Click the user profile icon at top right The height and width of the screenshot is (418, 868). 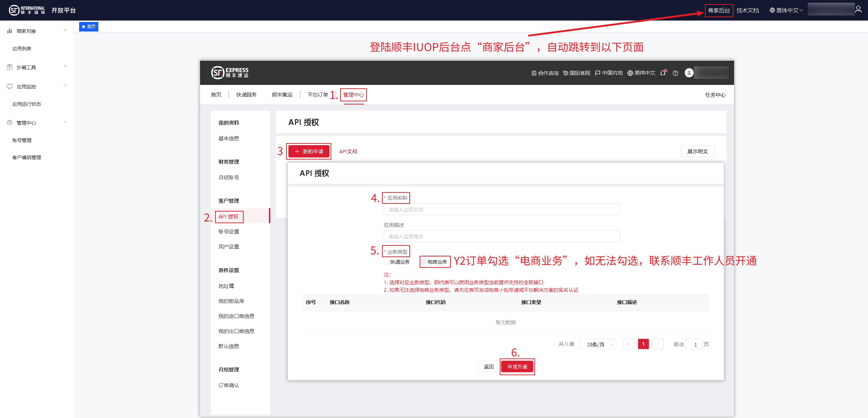point(858,10)
